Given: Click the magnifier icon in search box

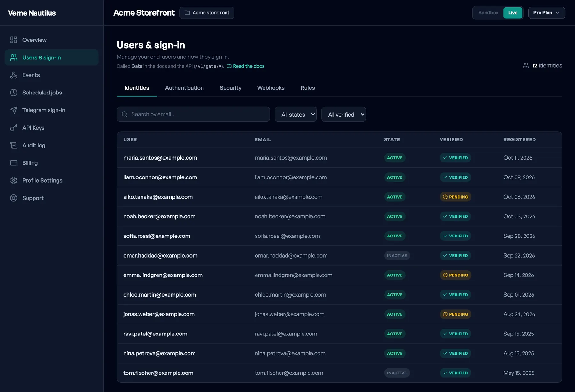Looking at the screenshot, I should (125, 114).
